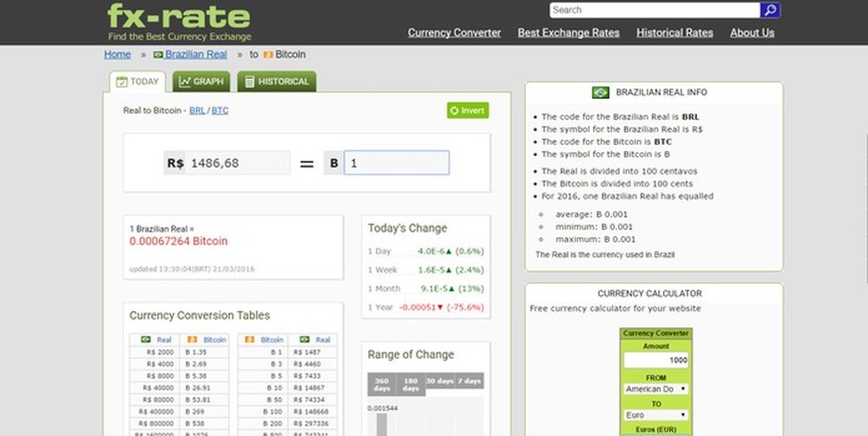
Task: Open Best Exchange Rates page
Action: 569,33
